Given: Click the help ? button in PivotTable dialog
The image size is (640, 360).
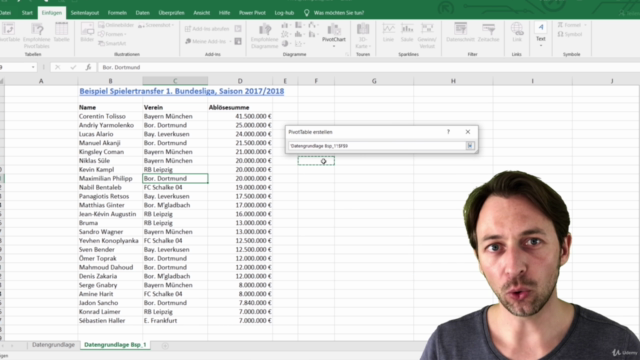Looking at the screenshot, I should [x=448, y=132].
